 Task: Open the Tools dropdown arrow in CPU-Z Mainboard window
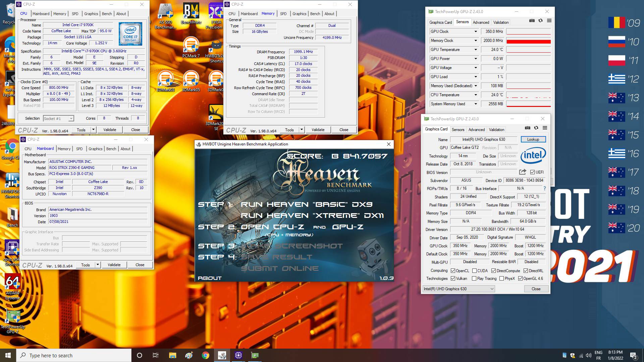(98, 265)
